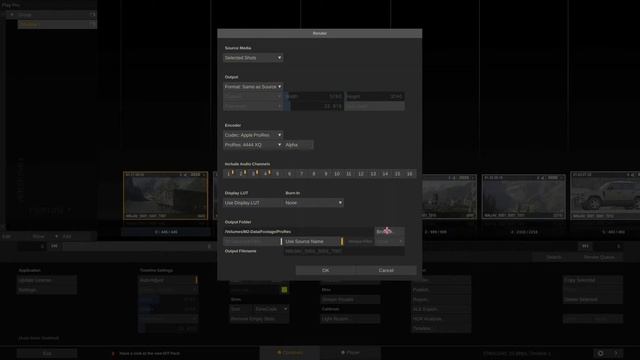Toggle AutoAdjust in Timeline Settings
This screenshot has height=360, width=640.
click(x=168, y=280)
